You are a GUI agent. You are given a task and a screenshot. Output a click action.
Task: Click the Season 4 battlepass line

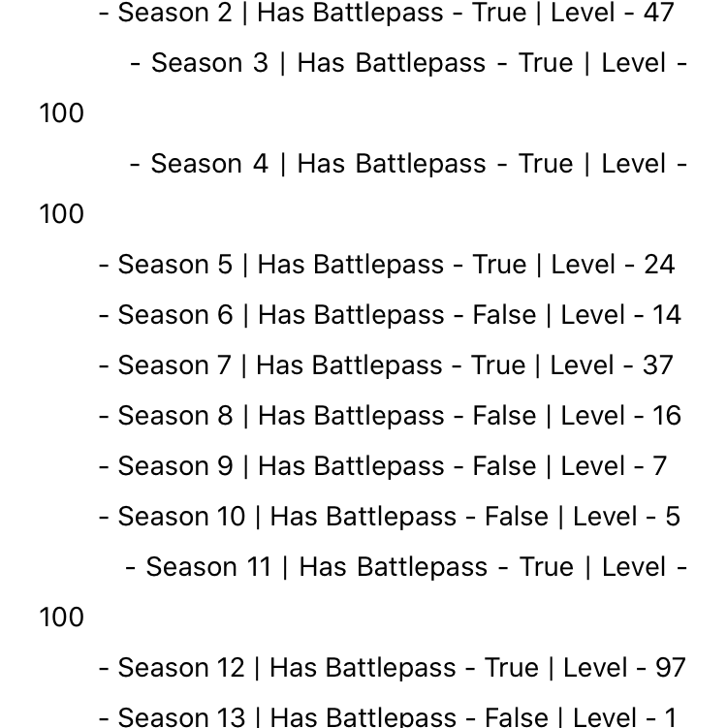point(408,164)
